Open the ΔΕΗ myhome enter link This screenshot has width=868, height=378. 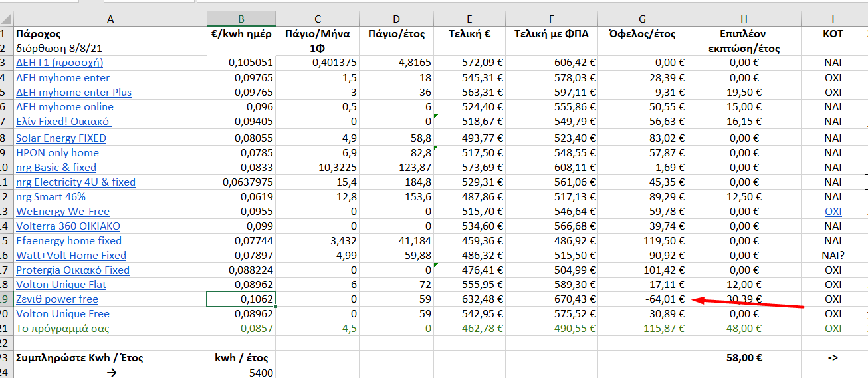[x=62, y=78]
